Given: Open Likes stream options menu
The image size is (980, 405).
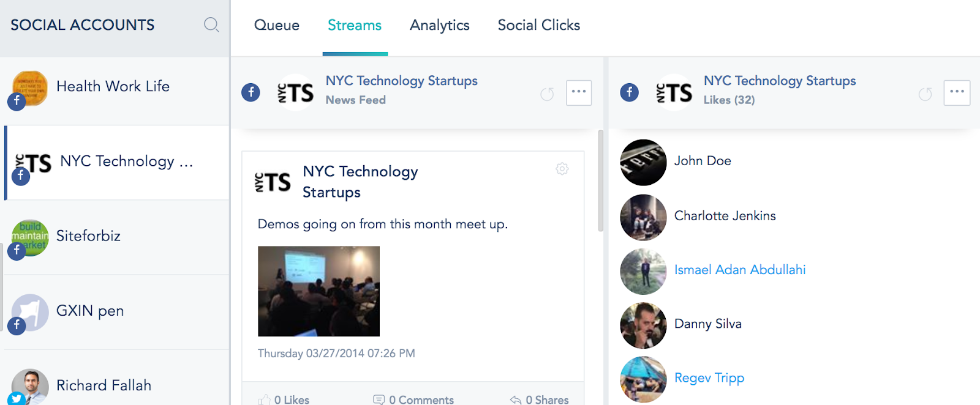Looking at the screenshot, I should (957, 93).
